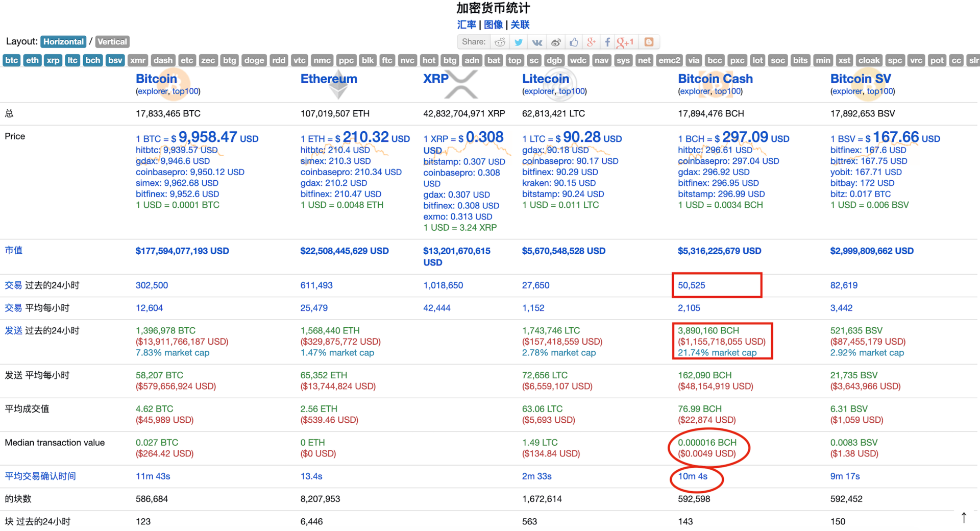Open the 平均交易确认时间 link
980x531 pixels.
coord(40,476)
